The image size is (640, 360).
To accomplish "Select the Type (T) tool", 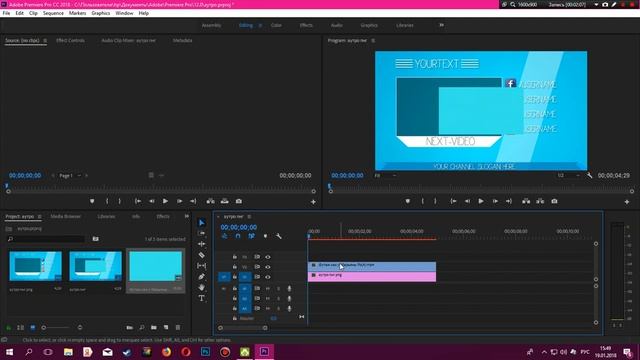I will [x=202, y=298].
